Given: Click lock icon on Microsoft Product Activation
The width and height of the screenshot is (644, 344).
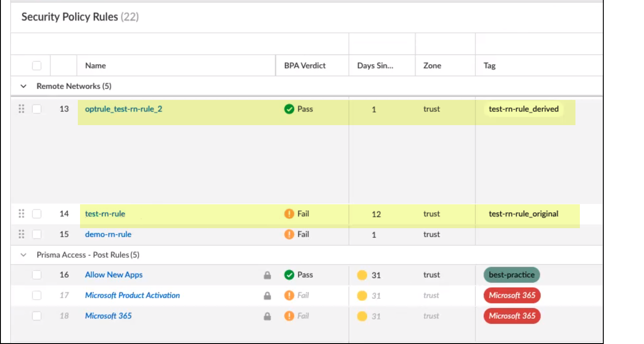Looking at the screenshot, I should (x=267, y=296).
